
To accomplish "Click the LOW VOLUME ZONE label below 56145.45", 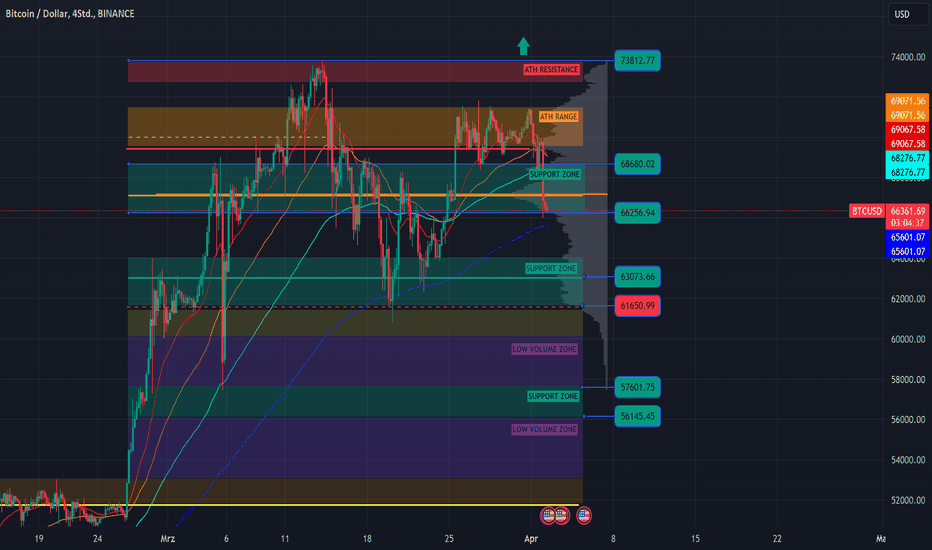I will tap(545, 429).
